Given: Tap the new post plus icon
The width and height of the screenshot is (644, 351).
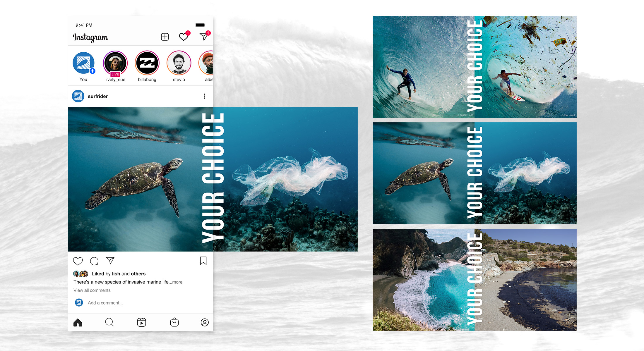Looking at the screenshot, I should tap(165, 37).
